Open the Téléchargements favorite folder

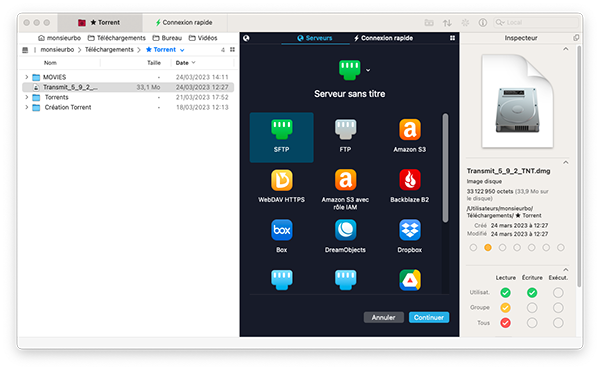[x=117, y=38]
